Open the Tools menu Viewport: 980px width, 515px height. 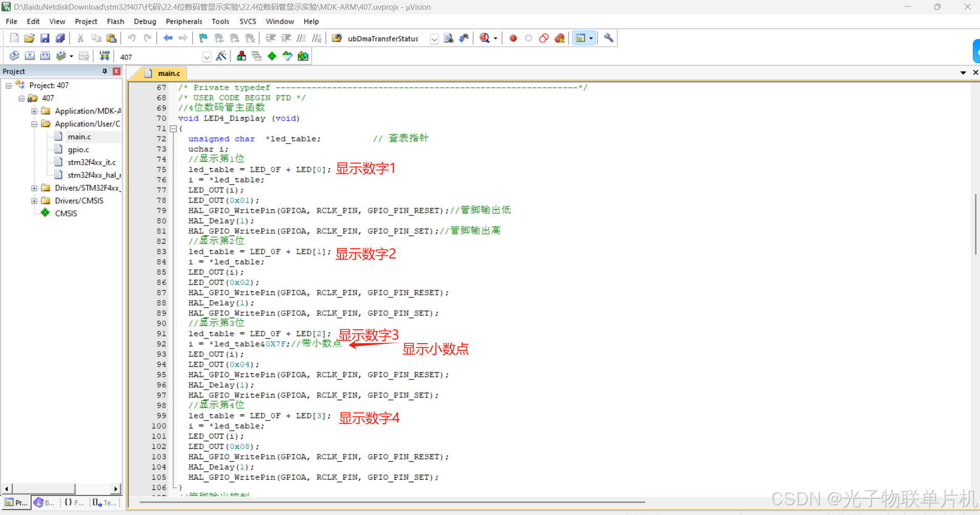click(220, 22)
